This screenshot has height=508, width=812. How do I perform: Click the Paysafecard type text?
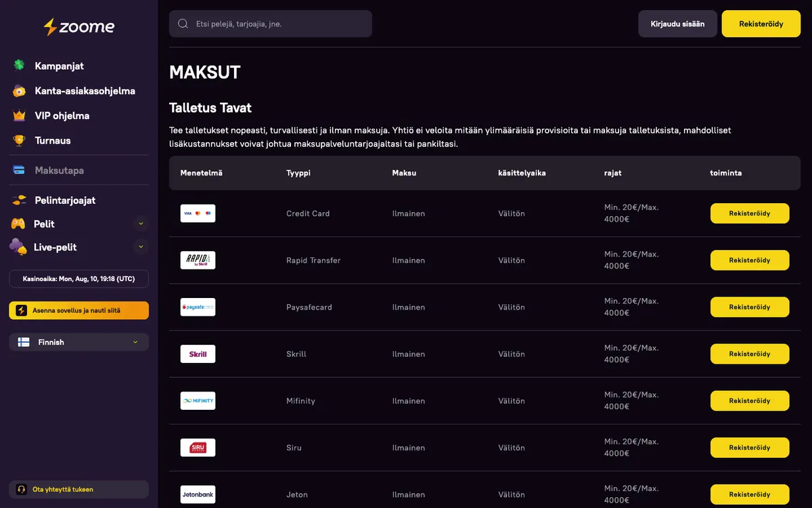pyautogui.click(x=309, y=307)
